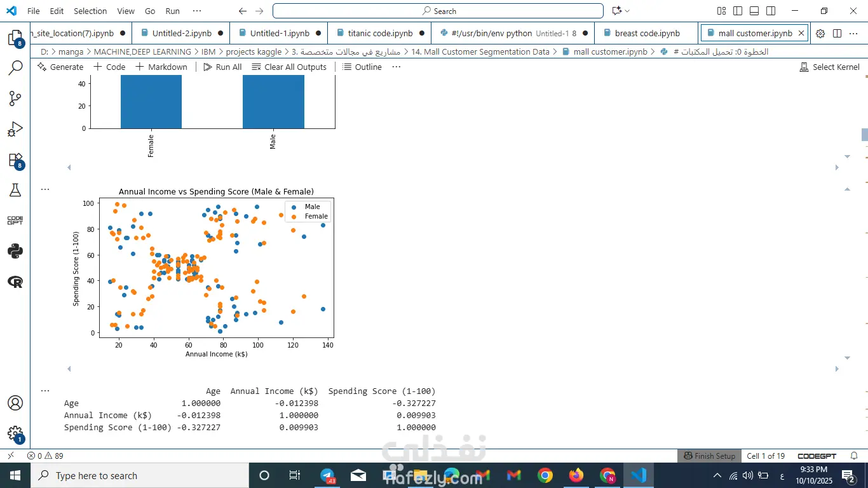
Task: Click the CODEGPT status bar entry
Action: click(817, 456)
